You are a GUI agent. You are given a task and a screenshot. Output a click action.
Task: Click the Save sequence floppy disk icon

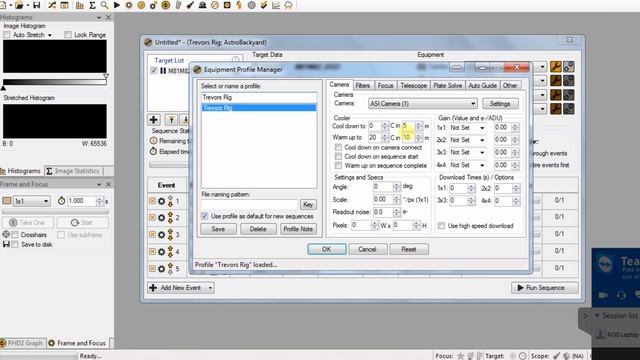tap(37, 5)
